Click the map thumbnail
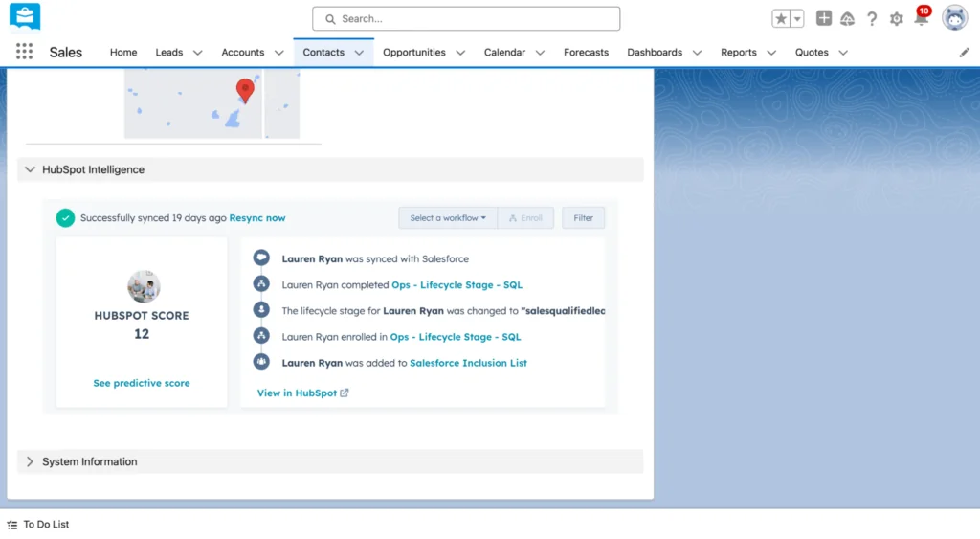This screenshot has height=539, width=980. tap(212, 103)
